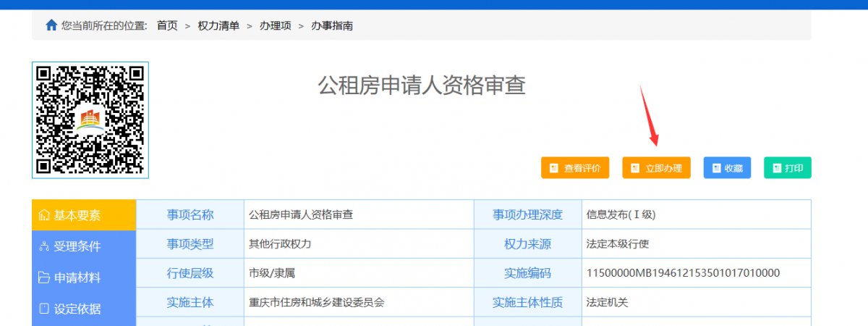Click the QR code image

90,120
